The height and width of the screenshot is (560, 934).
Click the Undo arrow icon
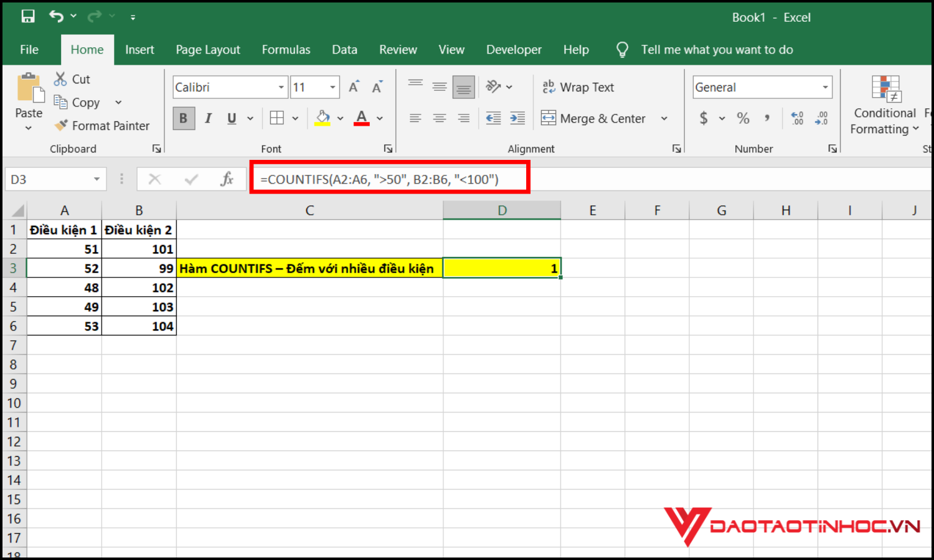[56, 17]
